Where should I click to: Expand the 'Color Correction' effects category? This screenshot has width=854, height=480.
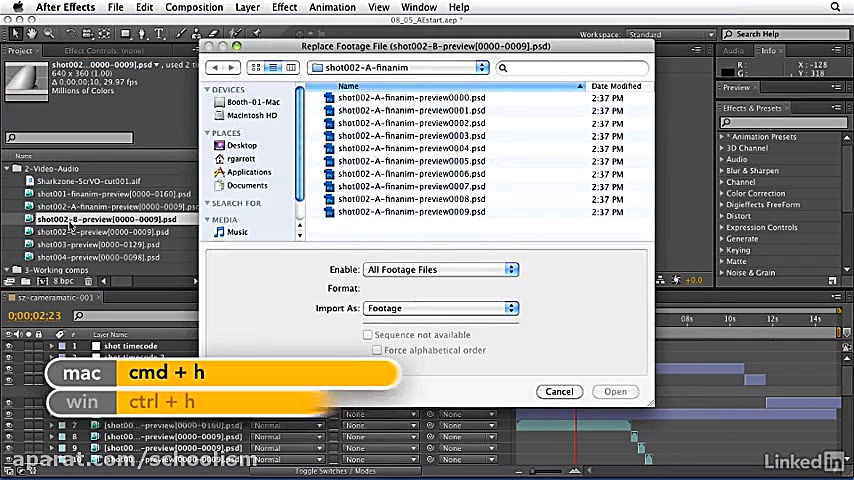pyautogui.click(x=722, y=193)
